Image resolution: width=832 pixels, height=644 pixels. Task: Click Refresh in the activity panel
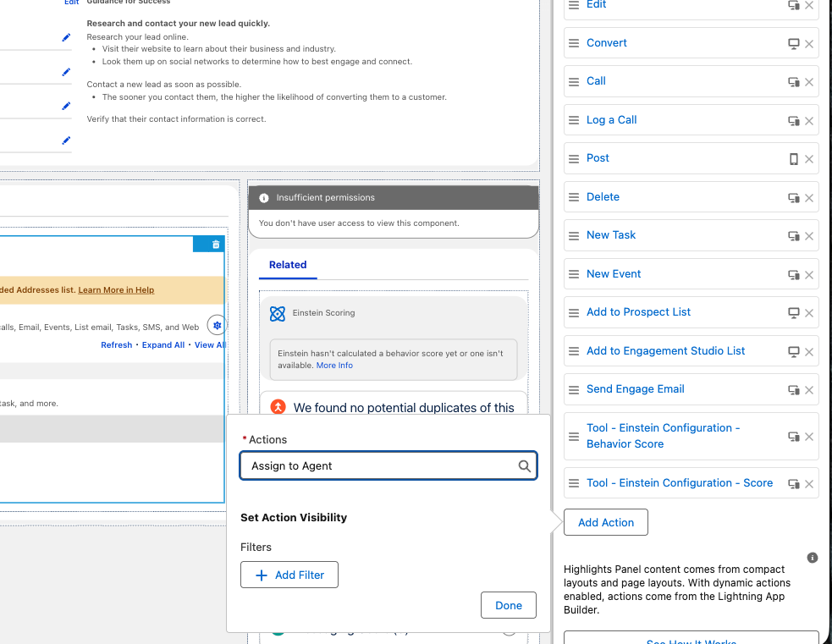coord(116,344)
